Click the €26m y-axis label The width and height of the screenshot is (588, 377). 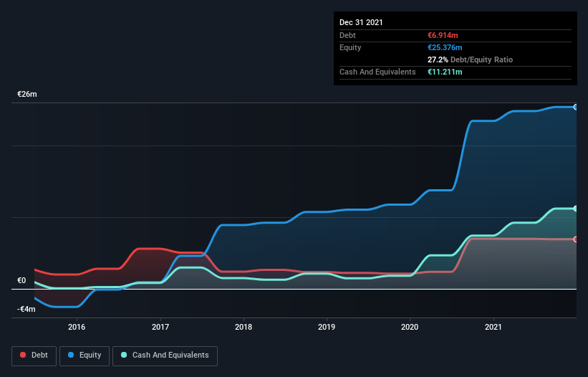click(27, 94)
